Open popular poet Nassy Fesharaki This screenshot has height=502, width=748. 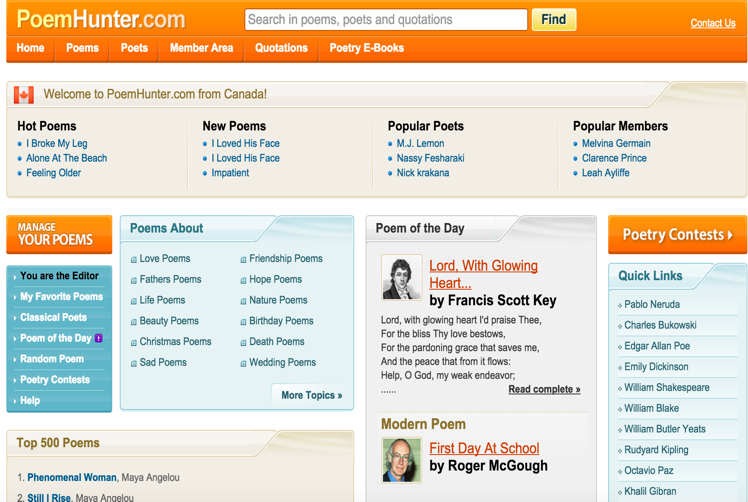click(x=430, y=158)
